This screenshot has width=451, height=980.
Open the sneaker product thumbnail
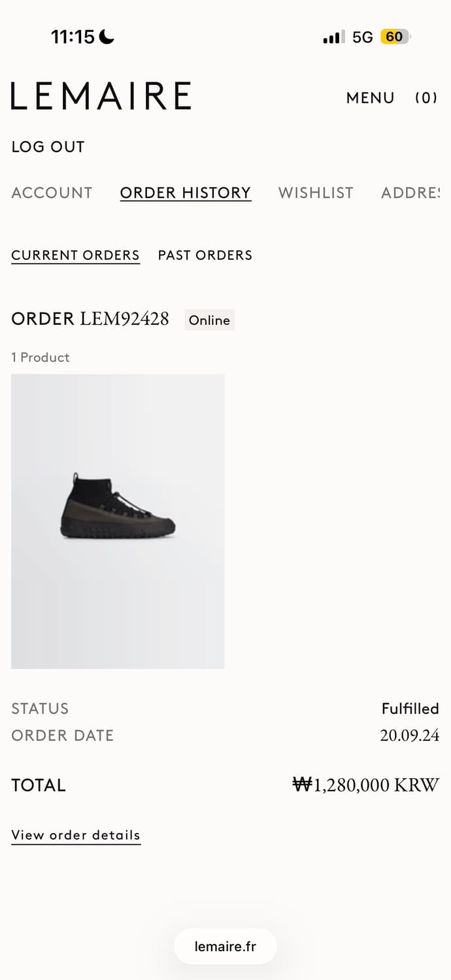(x=118, y=521)
